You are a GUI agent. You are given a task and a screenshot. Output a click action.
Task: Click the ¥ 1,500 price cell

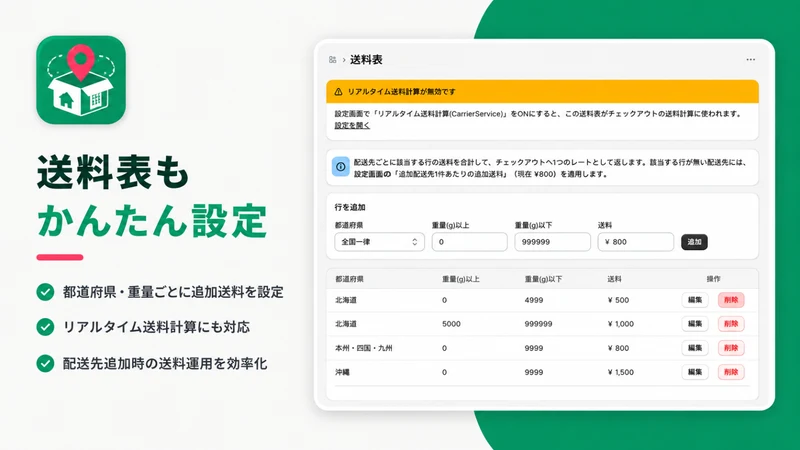[x=620, y=372]
